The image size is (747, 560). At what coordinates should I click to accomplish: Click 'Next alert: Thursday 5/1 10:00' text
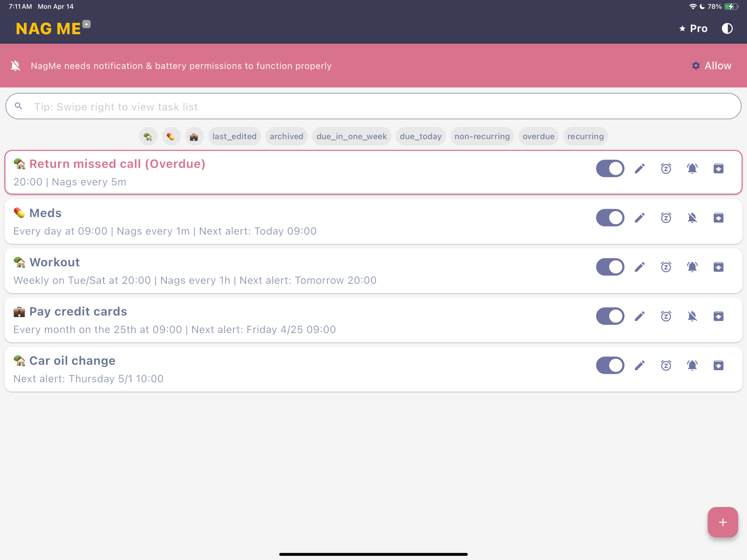pyautogui.click(x=88, y=379)
